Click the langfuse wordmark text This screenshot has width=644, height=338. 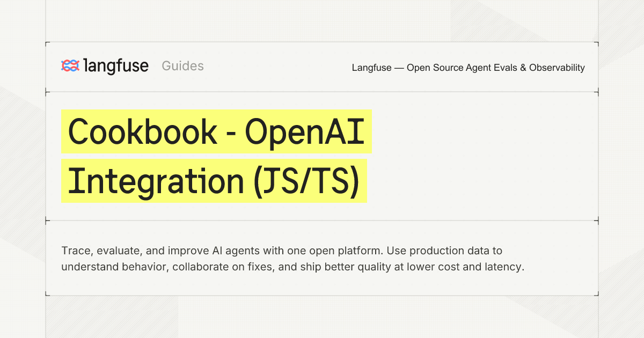point(116,66)
